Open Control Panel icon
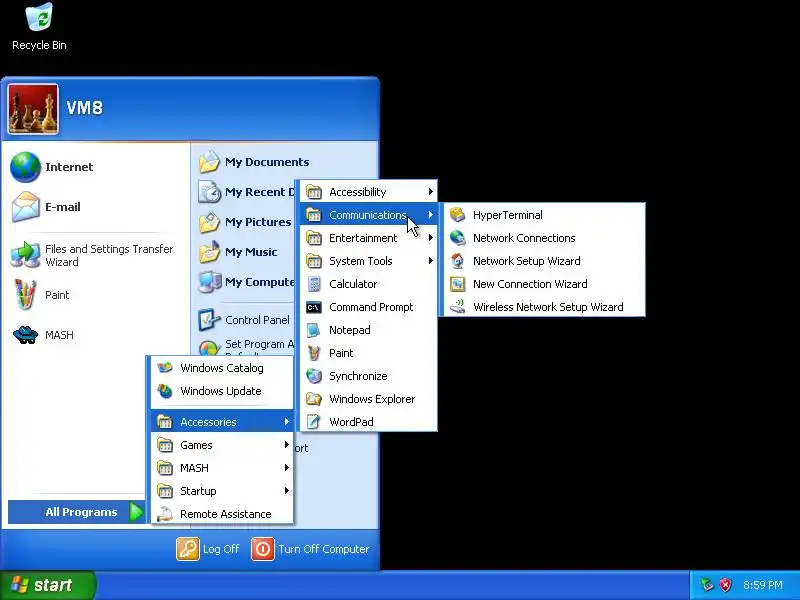The height and width of the screenshot is (600, 800). pyautogui.click(x=209, y=320)
